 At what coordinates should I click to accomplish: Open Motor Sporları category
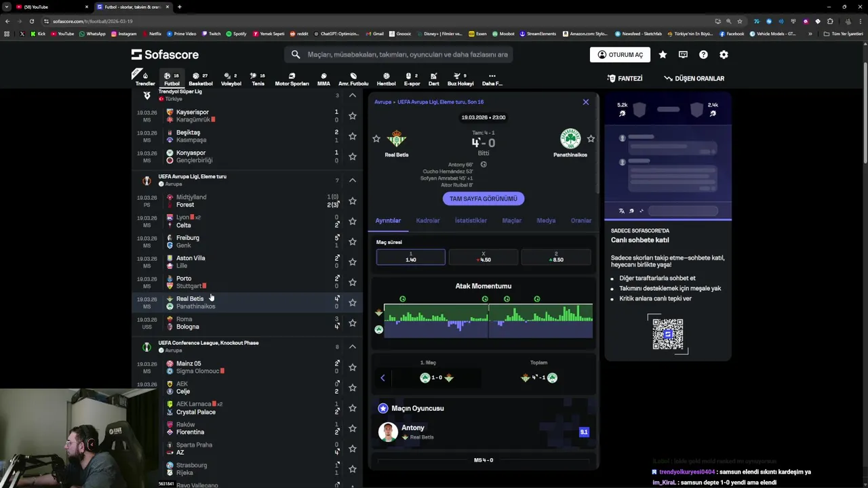coord(292,79)
